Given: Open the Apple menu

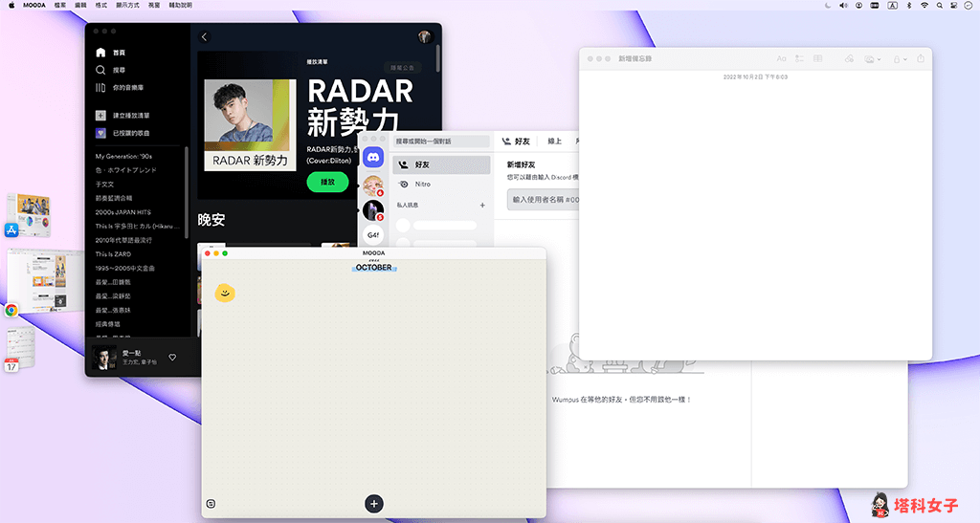Looking at the screenshot, I should tap(11, 5).
